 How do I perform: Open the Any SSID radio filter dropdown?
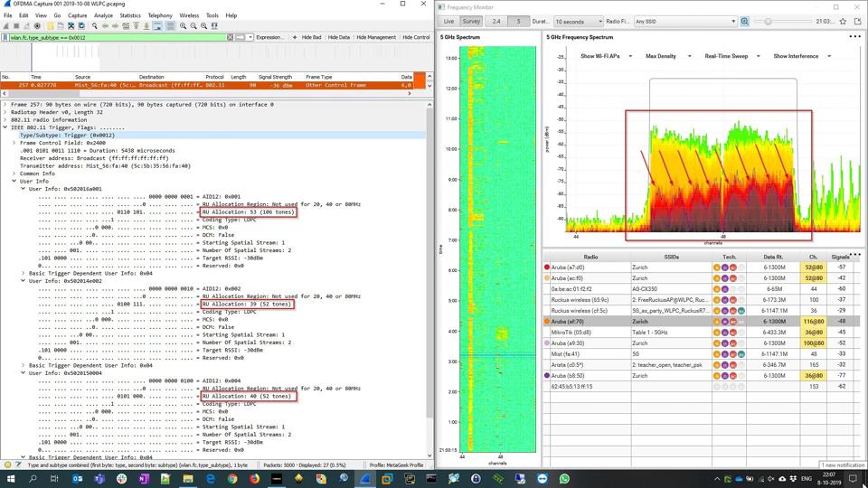coord(685,21)
